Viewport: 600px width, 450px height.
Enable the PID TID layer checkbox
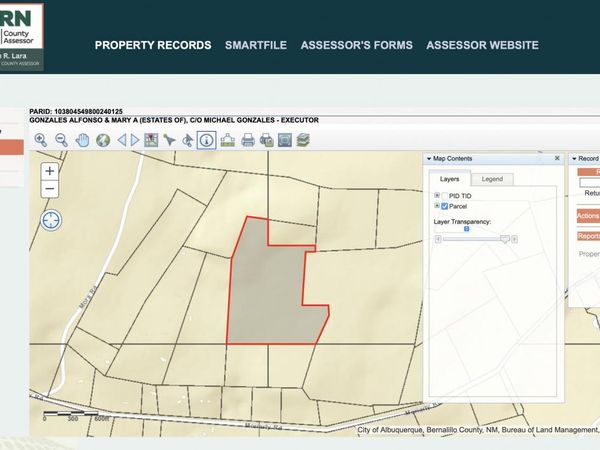pos(444,195)
